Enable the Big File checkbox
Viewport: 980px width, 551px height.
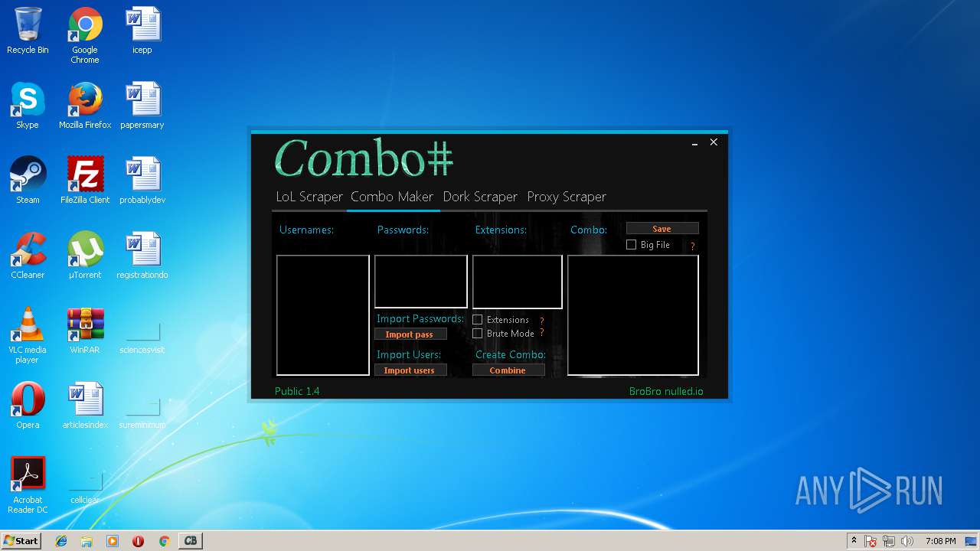pos(632,245)
